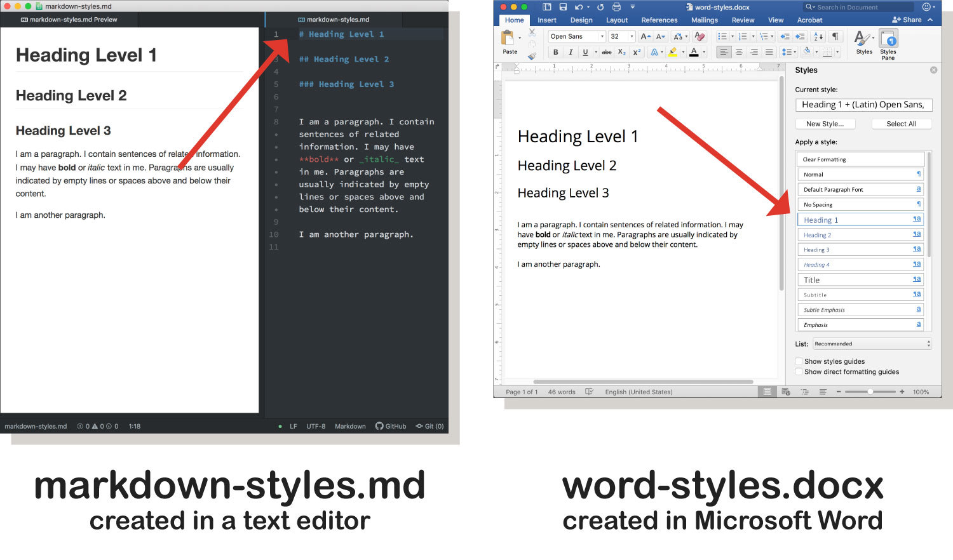Click the spelling check icon in status bar
The width and height of the screenshot is (953, 560).
589,392
